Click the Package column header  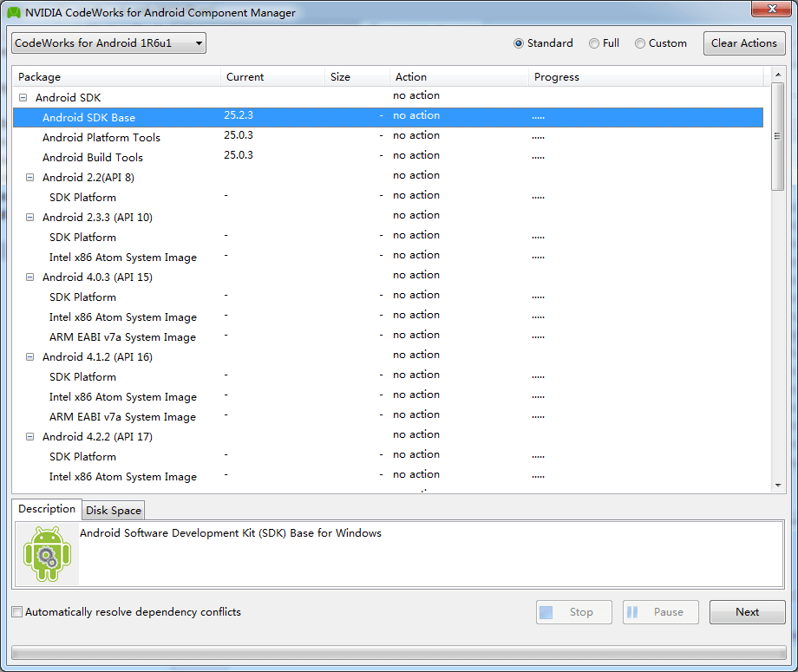[x=116, y=77]
